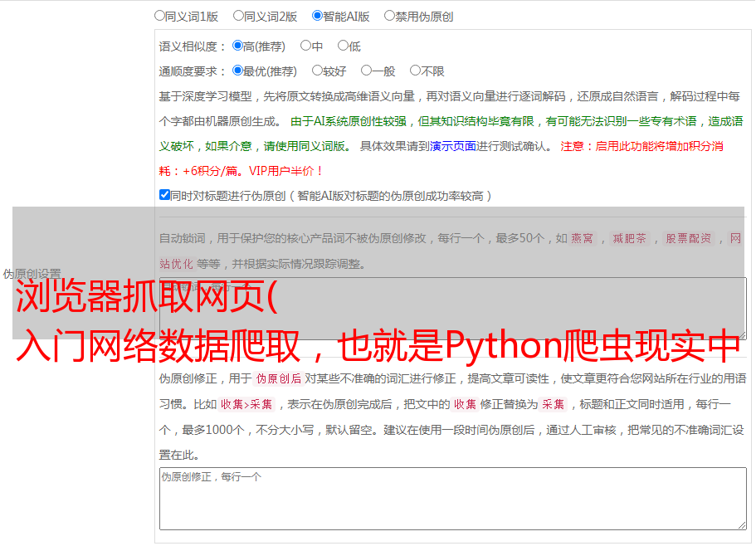Click the 减肥茶 example keyword

coord(629,238)
